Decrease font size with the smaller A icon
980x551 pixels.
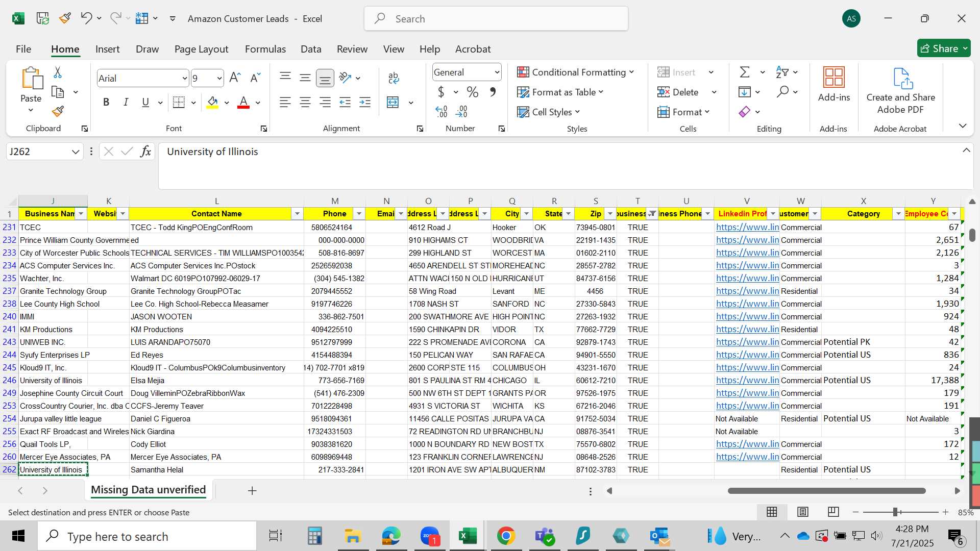coord(255,78)
